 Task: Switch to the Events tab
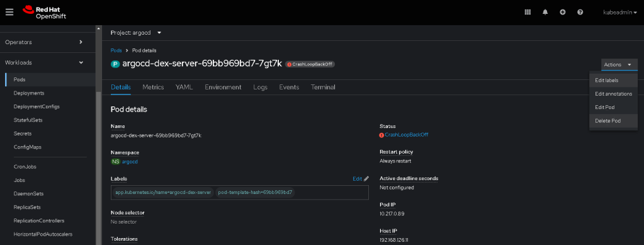tap(289, 87)
